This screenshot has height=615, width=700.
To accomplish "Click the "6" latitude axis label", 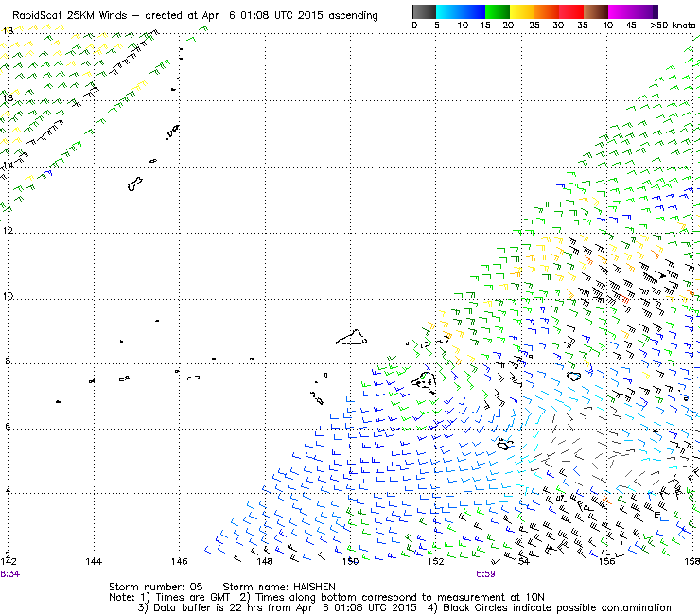I will coord(8,426).
